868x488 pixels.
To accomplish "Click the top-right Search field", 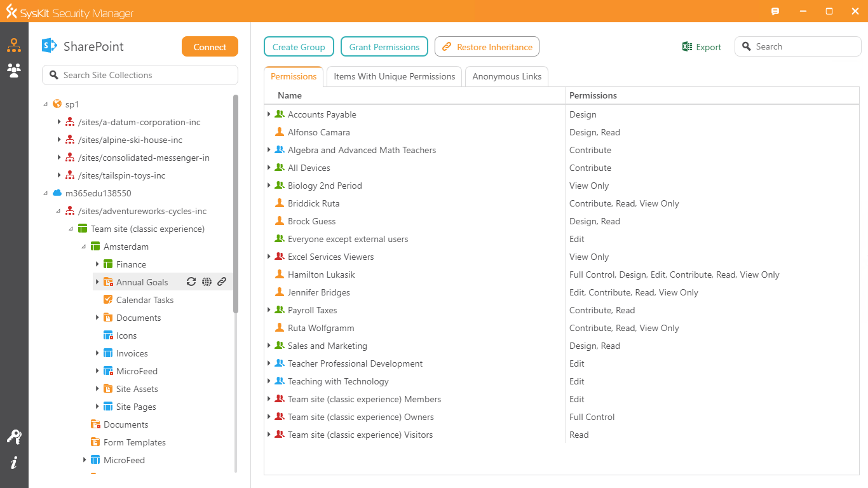I will click(x=798, y=46).
